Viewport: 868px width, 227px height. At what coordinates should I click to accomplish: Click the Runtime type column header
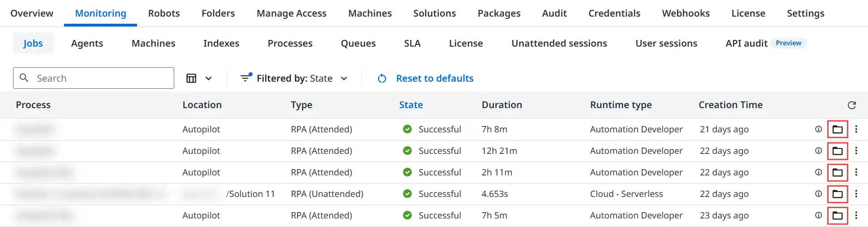621,105
